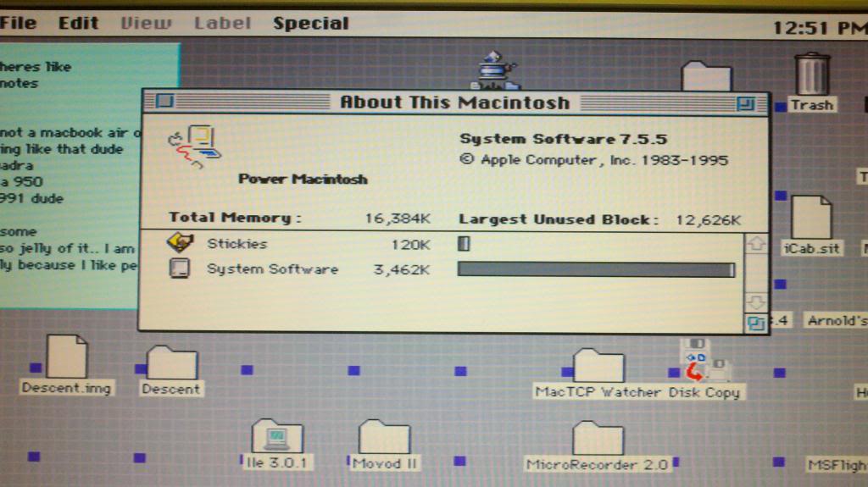Click the scroll up arrow in About window
Viewport: 868px width, 487px height.
click(x=756, y=243)
